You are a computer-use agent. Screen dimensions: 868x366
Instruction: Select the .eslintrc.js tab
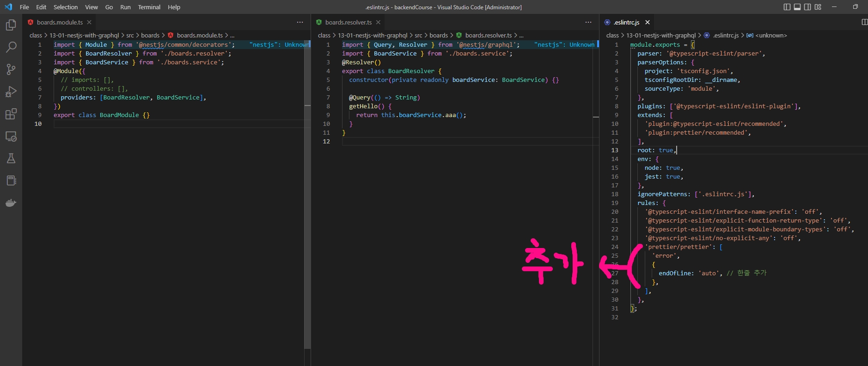626,22
